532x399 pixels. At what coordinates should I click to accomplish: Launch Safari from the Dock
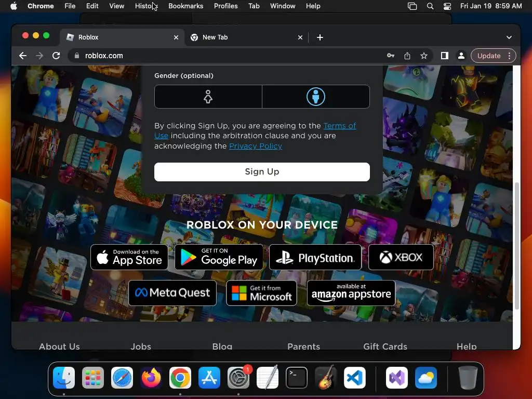[x=122, y=378]
